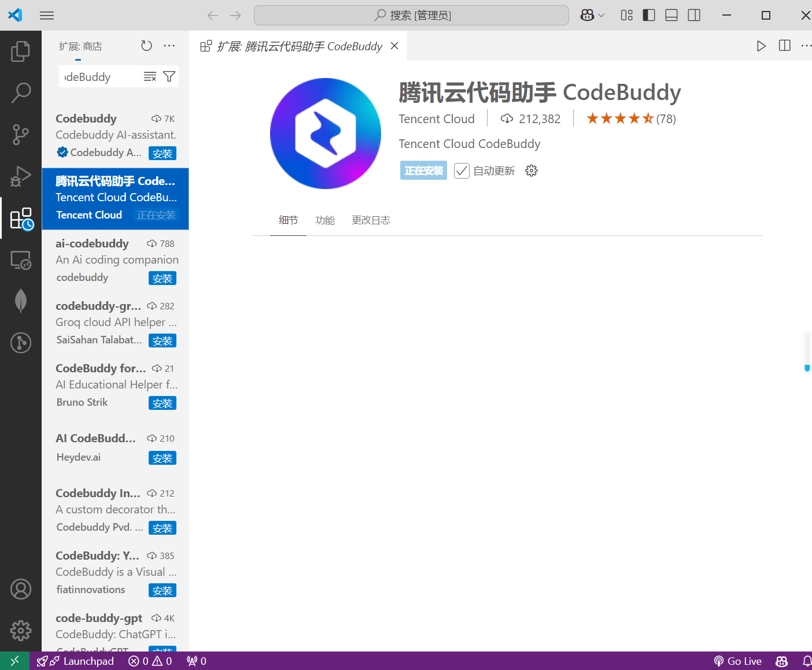The height and width of the screenshot is (670, 812).
Task: Toggle the secondary side bar
Action: click(x=694, y=16)
